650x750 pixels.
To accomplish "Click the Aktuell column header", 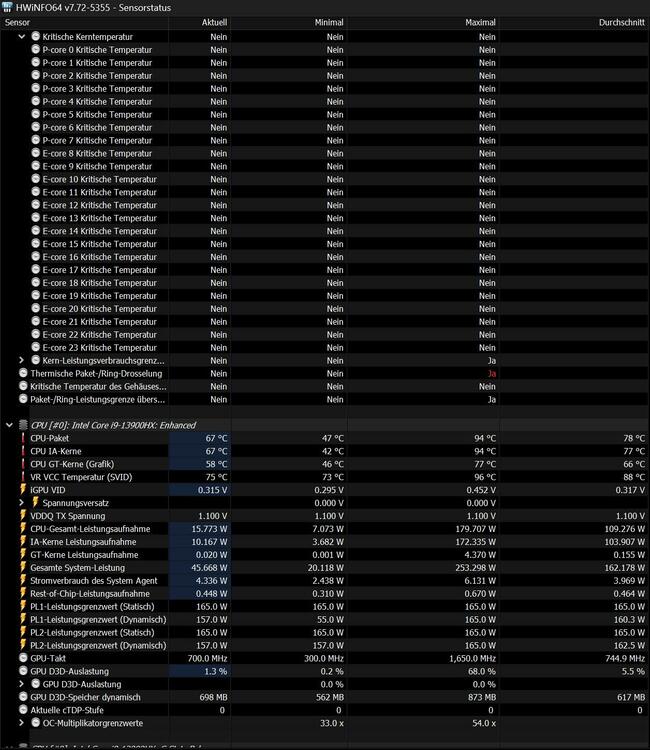I will coord(214,21).
